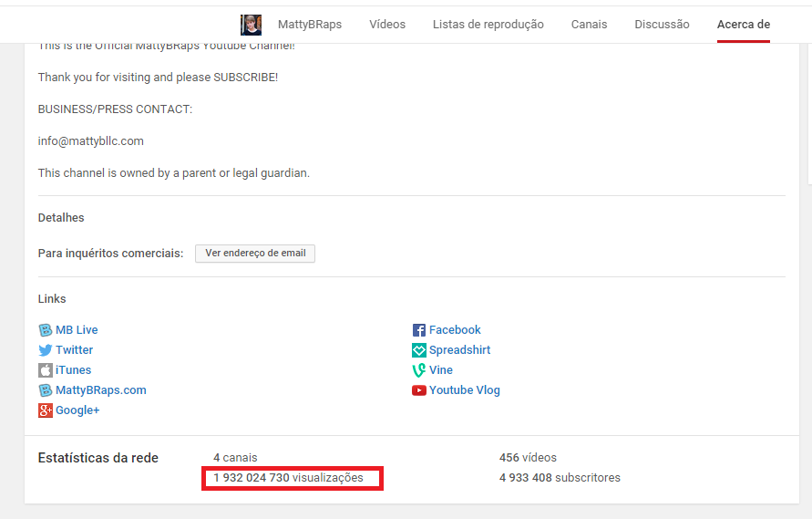
Task: Click the 'Estatísticas da rede' heading
Action: click(x=98, y=458)
